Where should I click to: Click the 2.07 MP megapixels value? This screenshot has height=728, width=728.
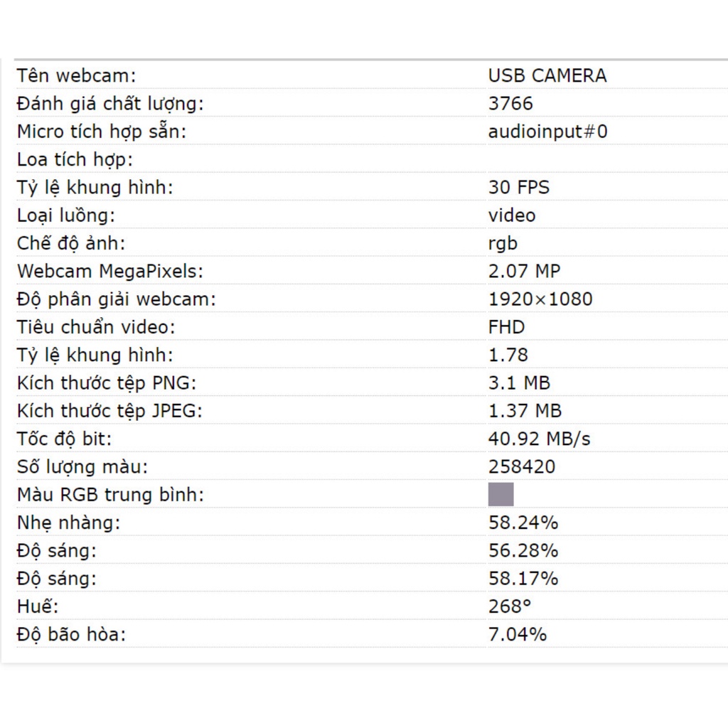coord(524,272)
